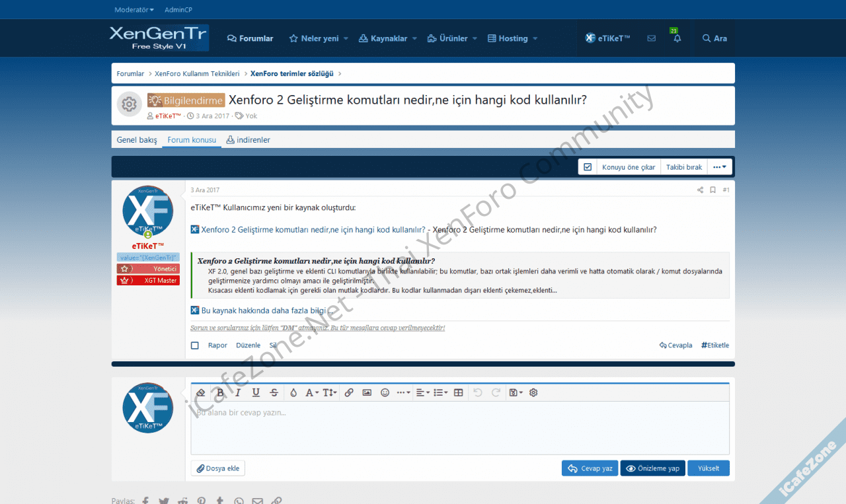Bookmark the post with bookmark icon
Viewport: 846px width, 504px height.
pos(712,190)
